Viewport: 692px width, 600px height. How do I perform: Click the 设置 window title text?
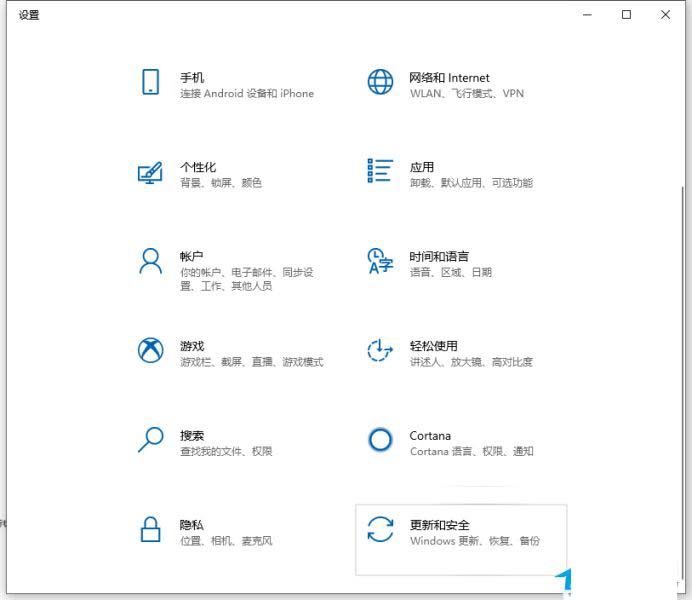(29, 15)
